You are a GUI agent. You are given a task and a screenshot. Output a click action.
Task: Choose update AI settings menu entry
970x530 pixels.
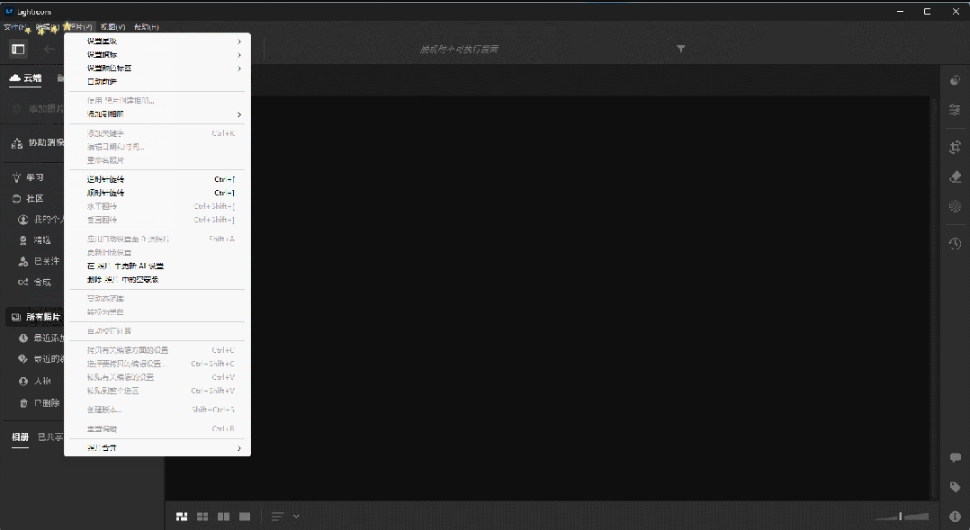(x=157, y=266)
